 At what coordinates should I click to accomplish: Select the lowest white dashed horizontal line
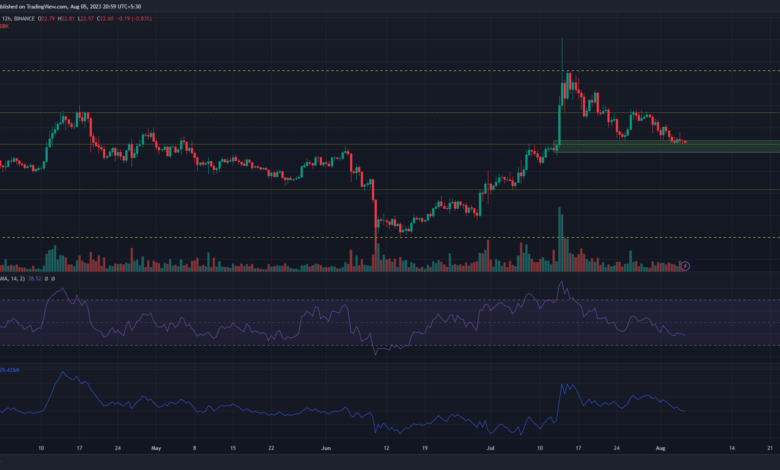point(200,237)
